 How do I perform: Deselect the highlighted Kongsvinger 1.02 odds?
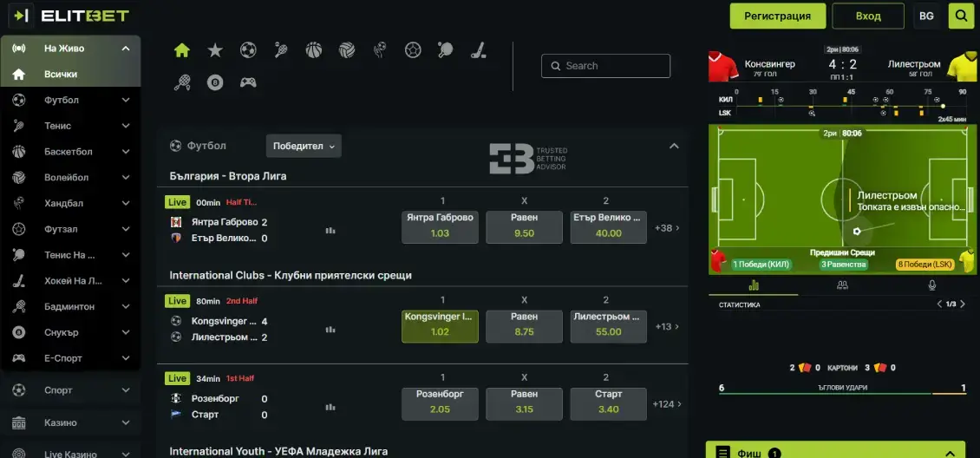tap(440, 326)
